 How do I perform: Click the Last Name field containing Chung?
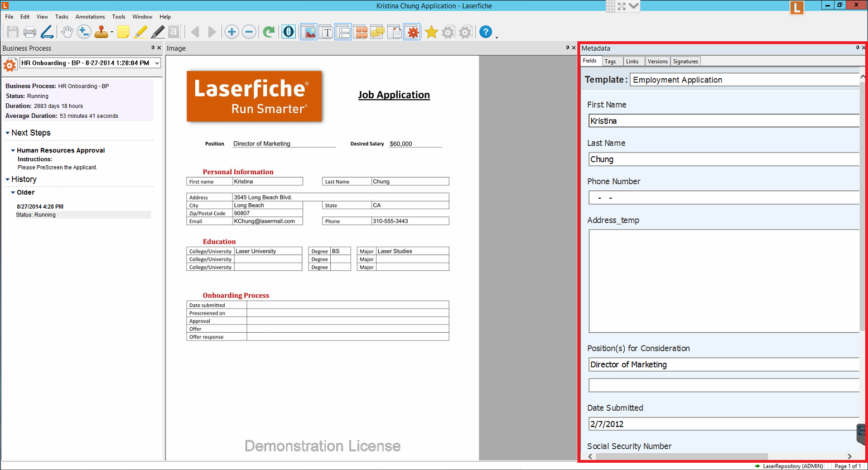pyautogui.click(x=724, y=159)
